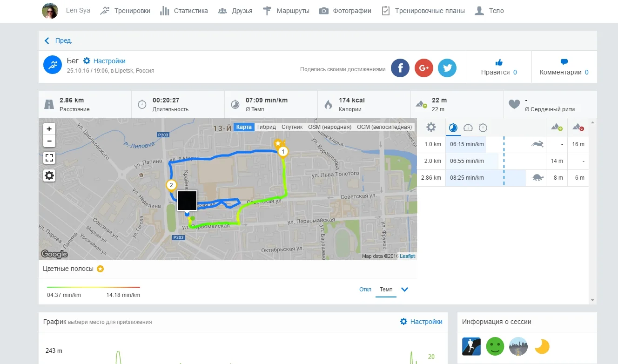Image resolution: width=618 pixels, height=364 pixels.
Task: Switch map to OSM (народная) layer
Action: click(x=330, y=127)
